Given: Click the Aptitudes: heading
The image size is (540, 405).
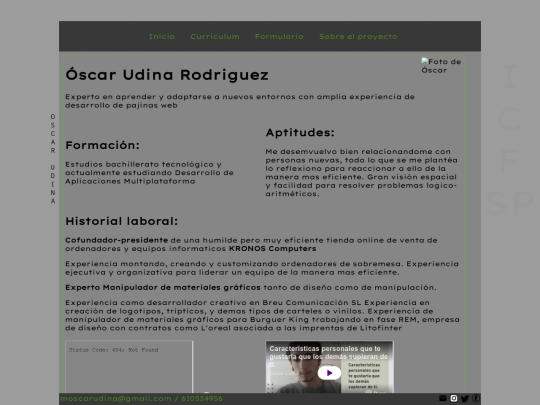Looking at the screenshot, I should coord(300,133).
